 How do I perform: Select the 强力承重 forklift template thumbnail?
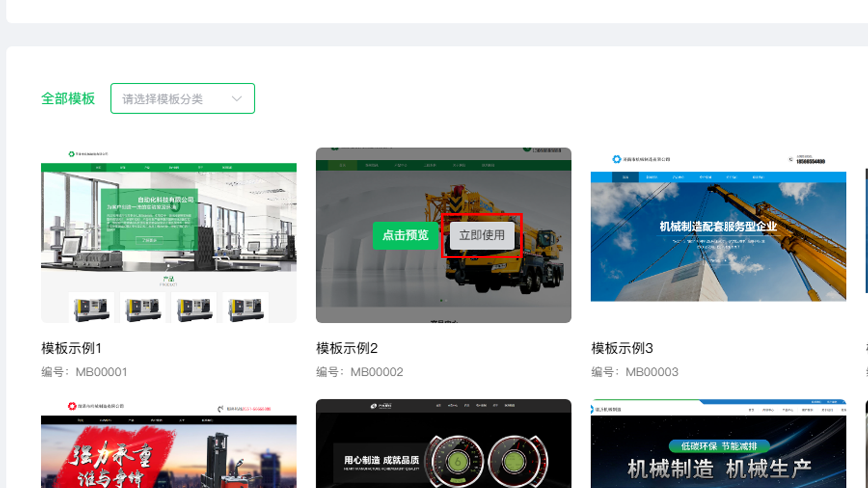169,444
